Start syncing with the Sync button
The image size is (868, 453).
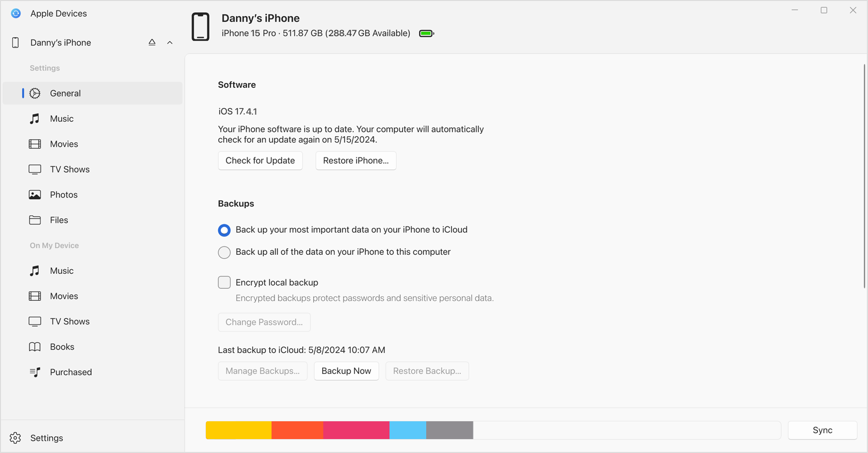(822, 430)
